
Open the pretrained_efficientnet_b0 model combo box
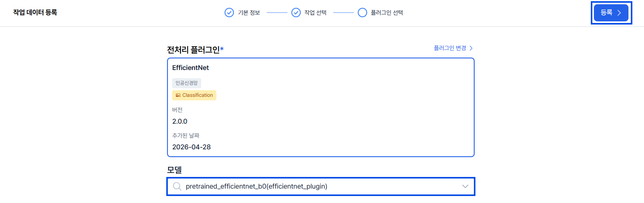(321, 187)
